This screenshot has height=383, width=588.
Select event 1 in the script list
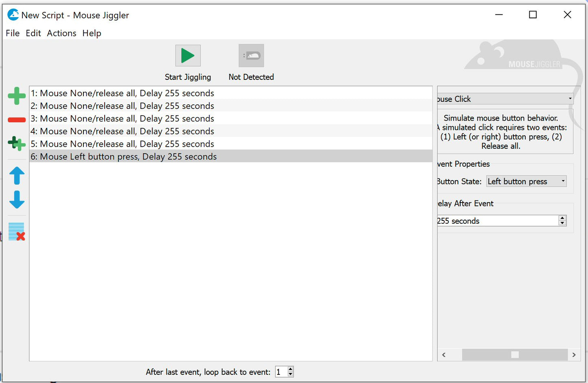click(x=122, y=93)
